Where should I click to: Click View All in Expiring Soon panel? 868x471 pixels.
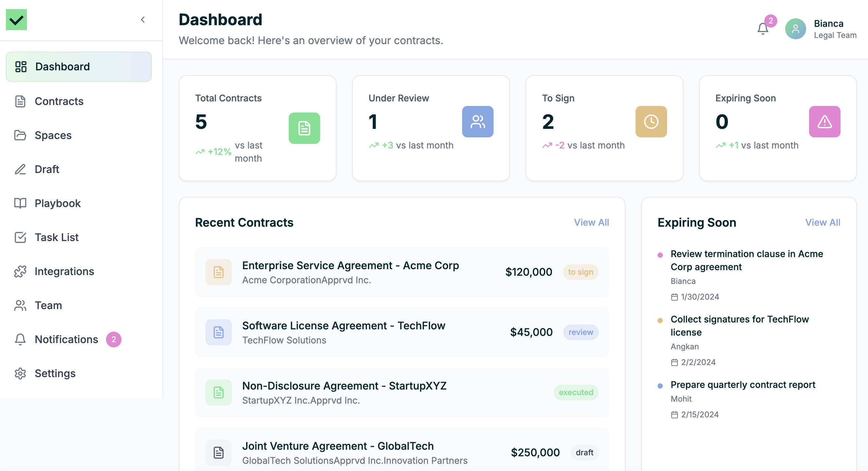823,222
